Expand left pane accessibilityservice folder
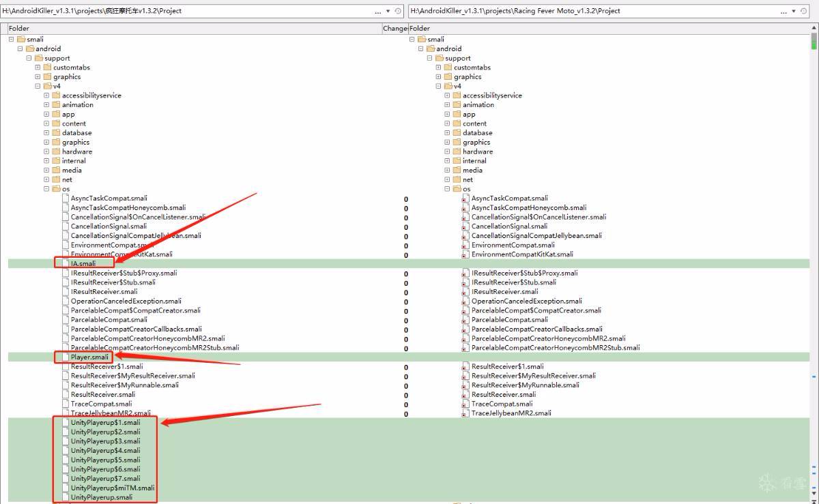This screenshot has width=819, height=504. 46,95
